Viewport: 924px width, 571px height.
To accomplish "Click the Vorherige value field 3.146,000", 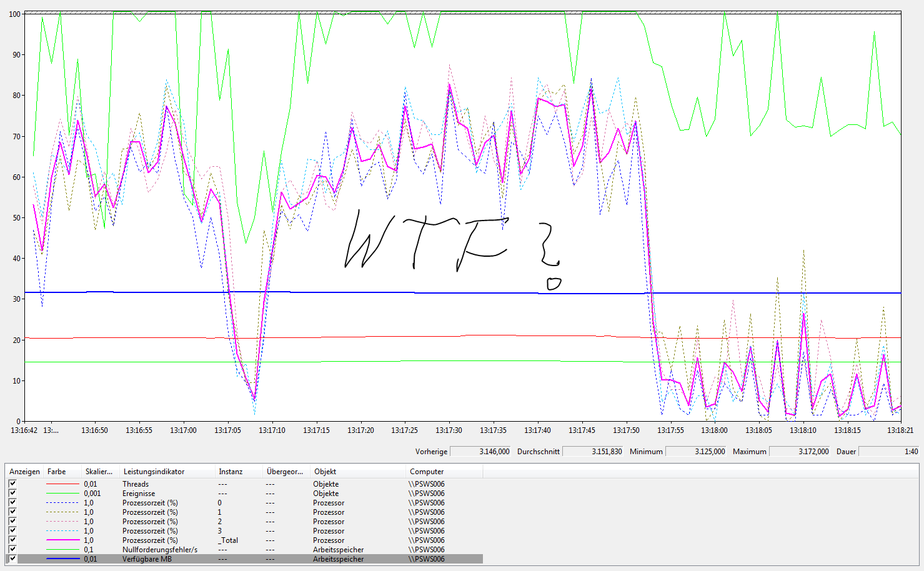I will pyautogui.click(x=481, y=451).
